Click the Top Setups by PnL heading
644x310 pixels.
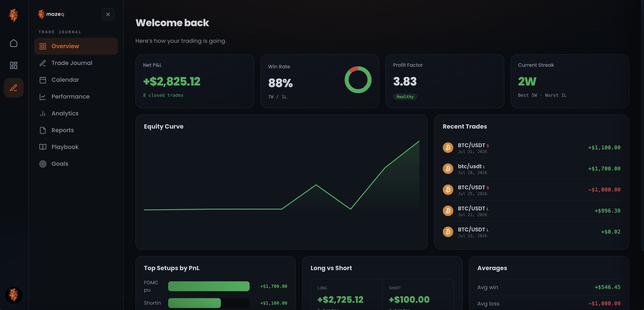pyautogui.click(x=172, y=268)
